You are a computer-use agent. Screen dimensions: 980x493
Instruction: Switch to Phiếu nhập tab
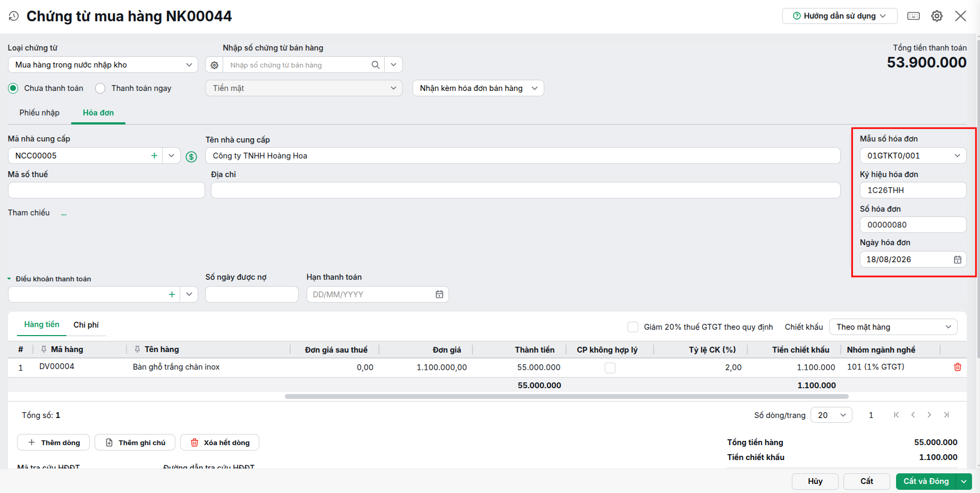pos(39,113)
